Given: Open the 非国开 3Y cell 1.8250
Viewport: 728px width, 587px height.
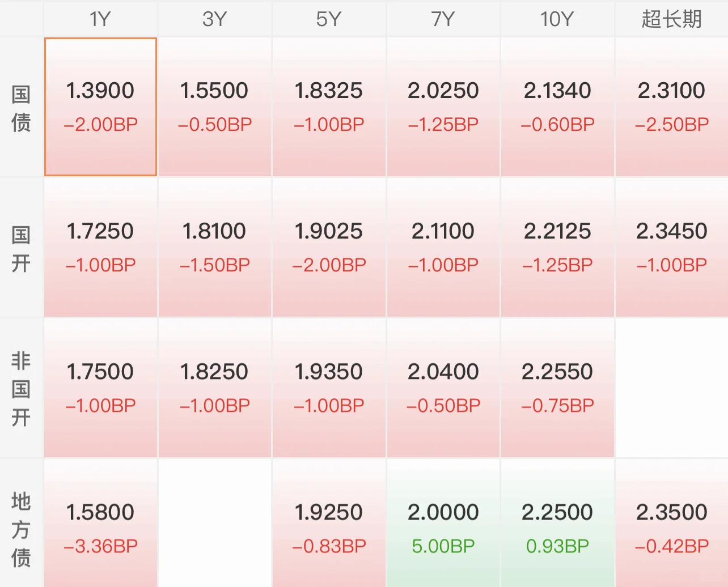Looking at the screenshot, I should [x=214, y=388].
